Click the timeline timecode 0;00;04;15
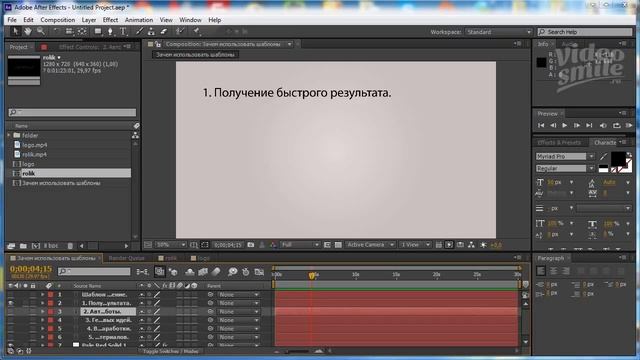The height and width of the screenshot is (360, 640). [31, 269]
